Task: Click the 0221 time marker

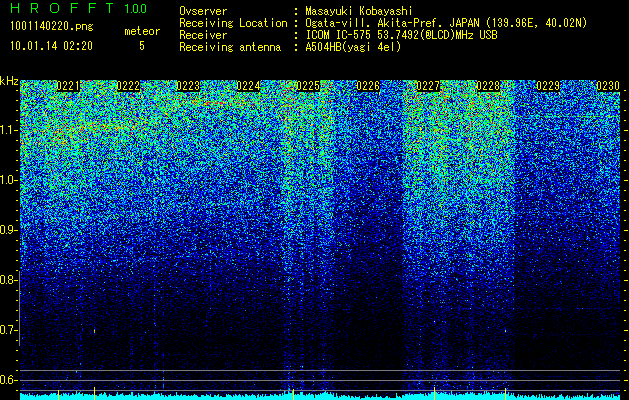Action: tap(68, 86)
